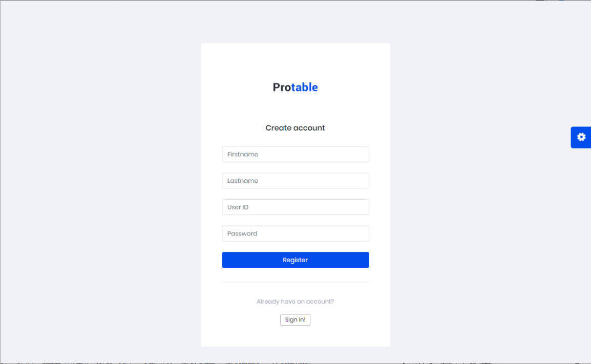Select the Lastname text box

point(295,181)
